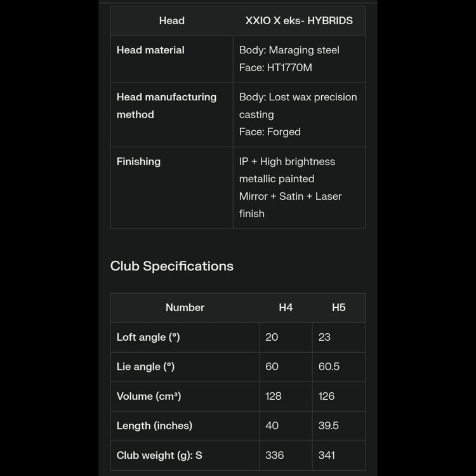Click the H5 loft angle value 23
The image size is (476, 476).
(x=324, y=338)
